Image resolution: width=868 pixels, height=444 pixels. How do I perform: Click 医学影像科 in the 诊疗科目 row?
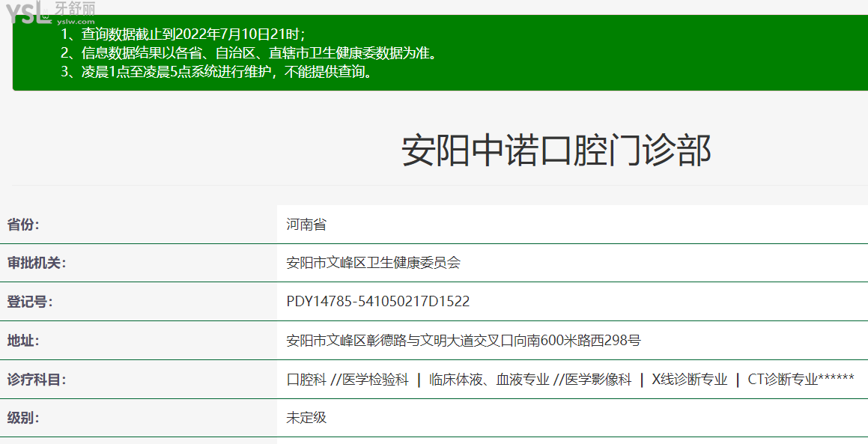[x=598, y=379]
